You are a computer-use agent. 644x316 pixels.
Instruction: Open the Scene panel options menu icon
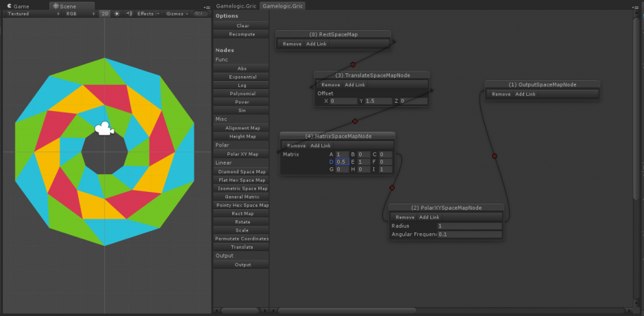(206, 7)
